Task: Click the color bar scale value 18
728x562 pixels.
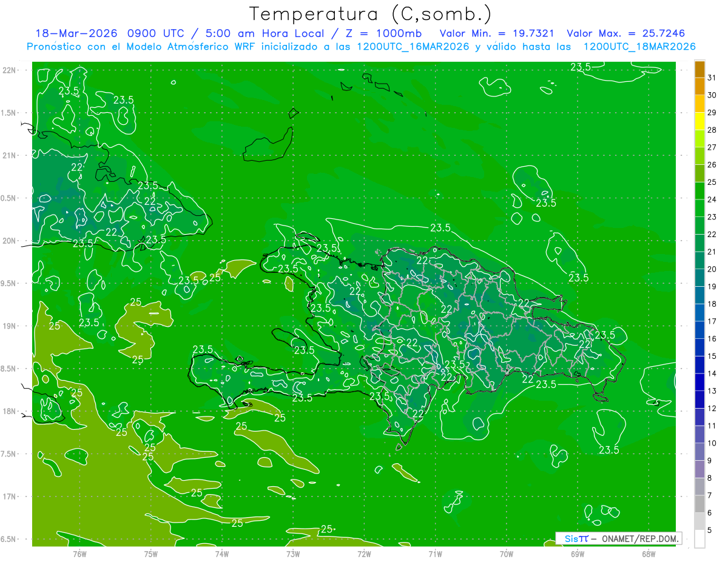Action: click(x=712, y=304)
